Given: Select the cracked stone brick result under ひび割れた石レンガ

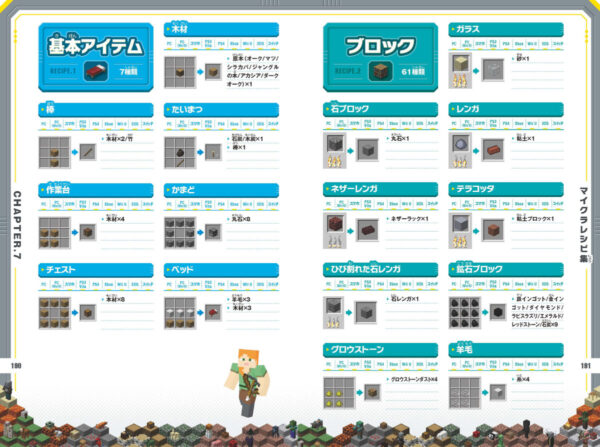Looking at the screenshot, I should click(x=367, y=312).
